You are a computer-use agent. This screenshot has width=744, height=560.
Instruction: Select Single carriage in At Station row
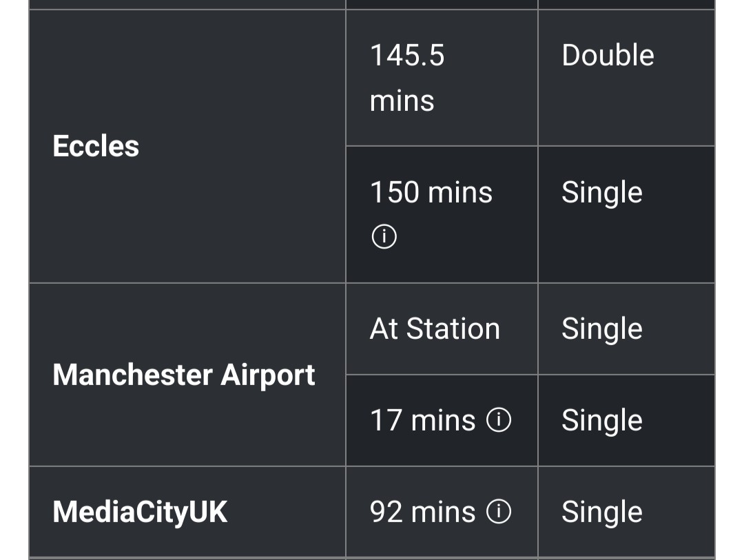(x=601, y=329)
